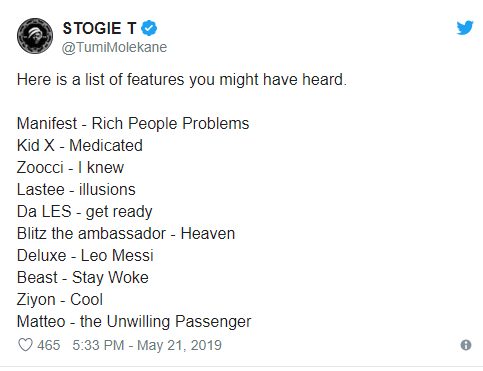Screen dimensions: 483x371
Task: Open the 5:33 PM May 21, 2019 timestamp
Action: click(x=147, y=345)
